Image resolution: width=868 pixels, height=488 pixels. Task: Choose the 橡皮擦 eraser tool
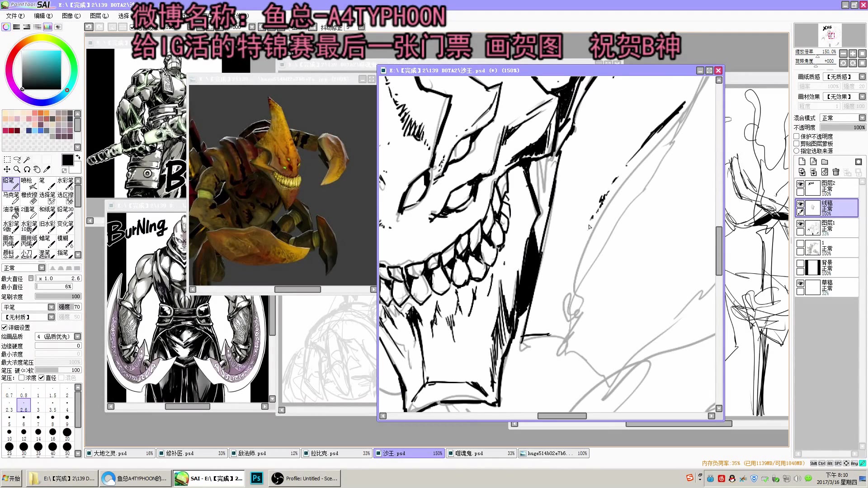point(29,198)
